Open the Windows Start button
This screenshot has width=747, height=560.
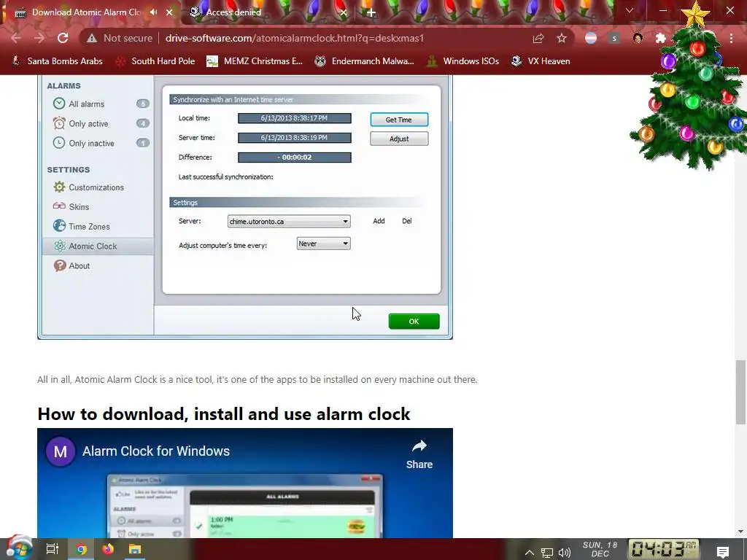(x=19, y=548)
